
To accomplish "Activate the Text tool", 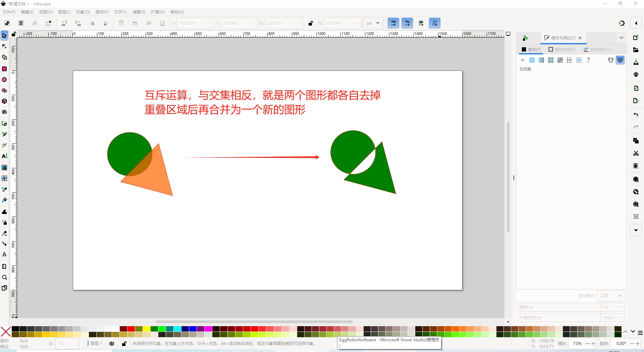I will [4, 156].
